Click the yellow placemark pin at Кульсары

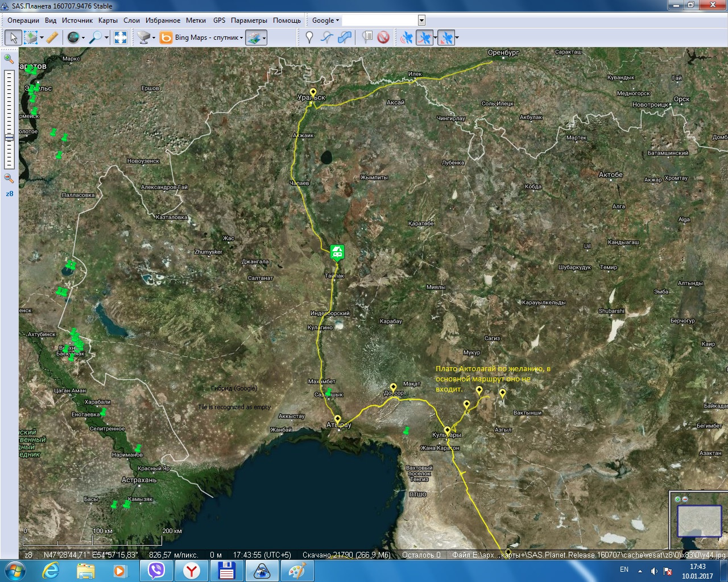[448, 431]
